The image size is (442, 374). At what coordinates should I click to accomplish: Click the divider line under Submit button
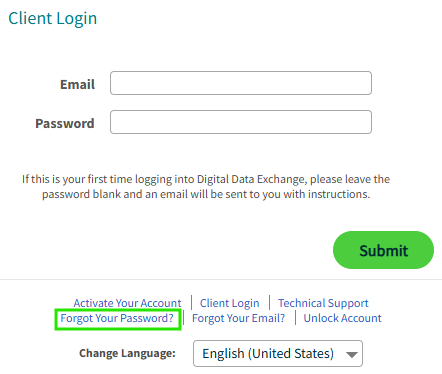(x=221, y=279)
